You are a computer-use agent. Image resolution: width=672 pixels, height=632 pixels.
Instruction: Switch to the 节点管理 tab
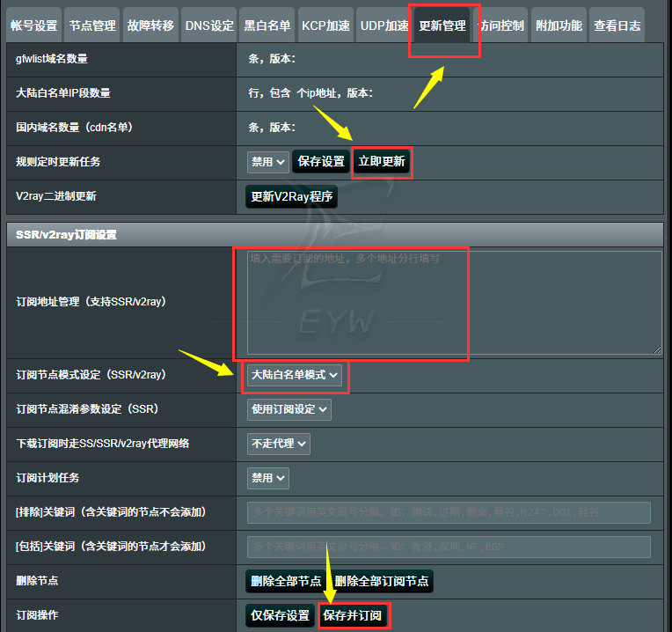click(x=92, y=26)
